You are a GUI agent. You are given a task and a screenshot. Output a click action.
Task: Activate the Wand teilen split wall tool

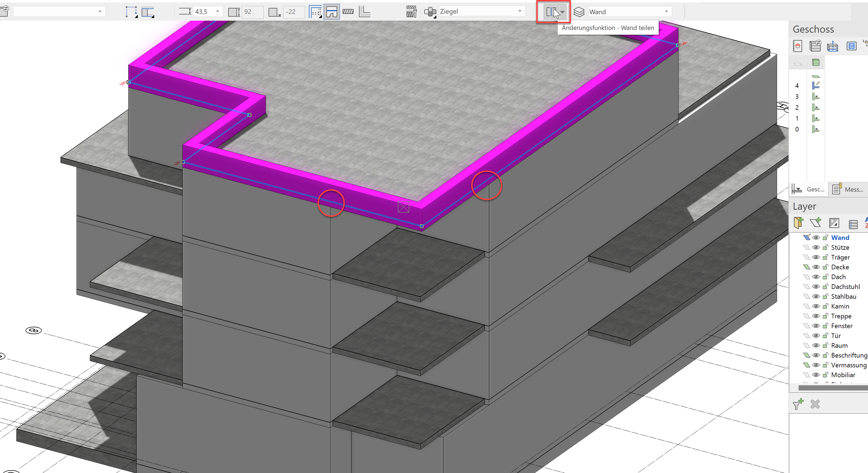(x=551, y=12)
